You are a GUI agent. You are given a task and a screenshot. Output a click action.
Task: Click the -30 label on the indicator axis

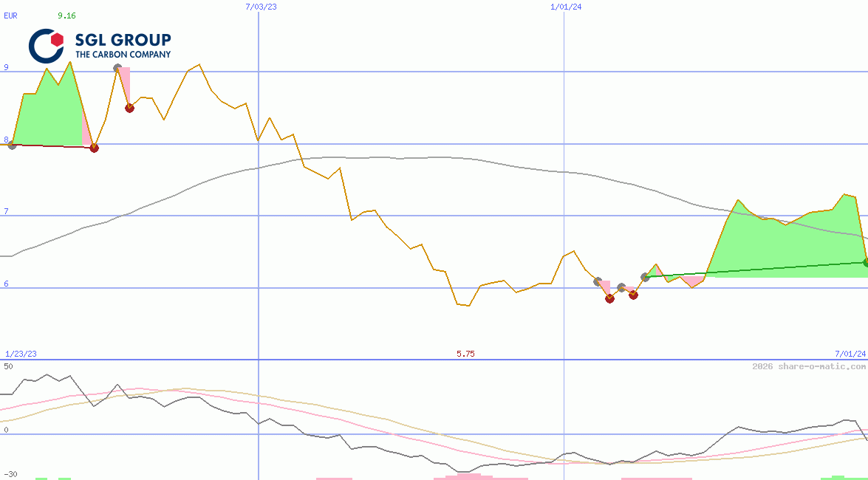point(10,473)
